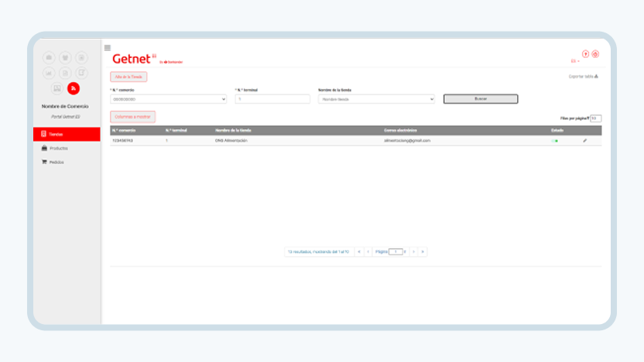Viewport: 644px width, 362px height.
Task: Click Exportar tabla link
Action: coord(583,77)
